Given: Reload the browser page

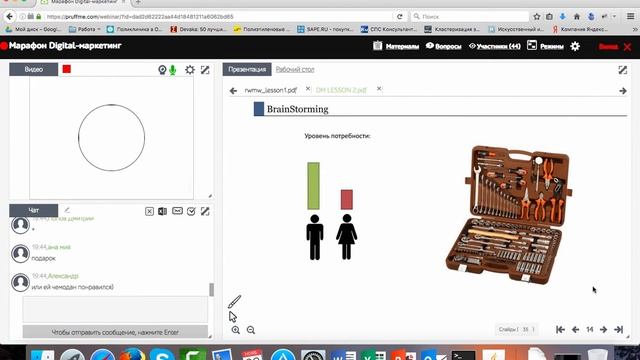Looking at the screenshot, I should coord(400,17).
